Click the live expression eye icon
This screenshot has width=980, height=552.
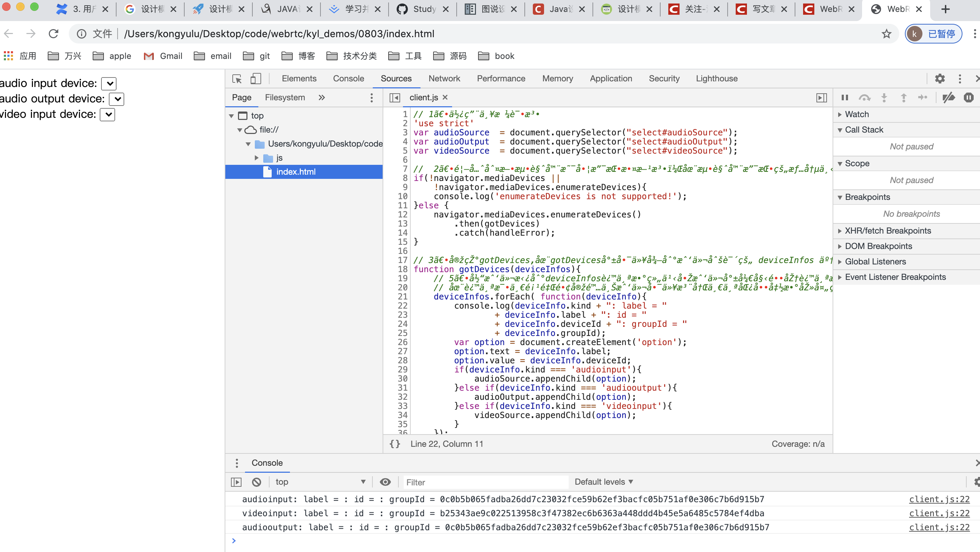click(x=385, y=482)
